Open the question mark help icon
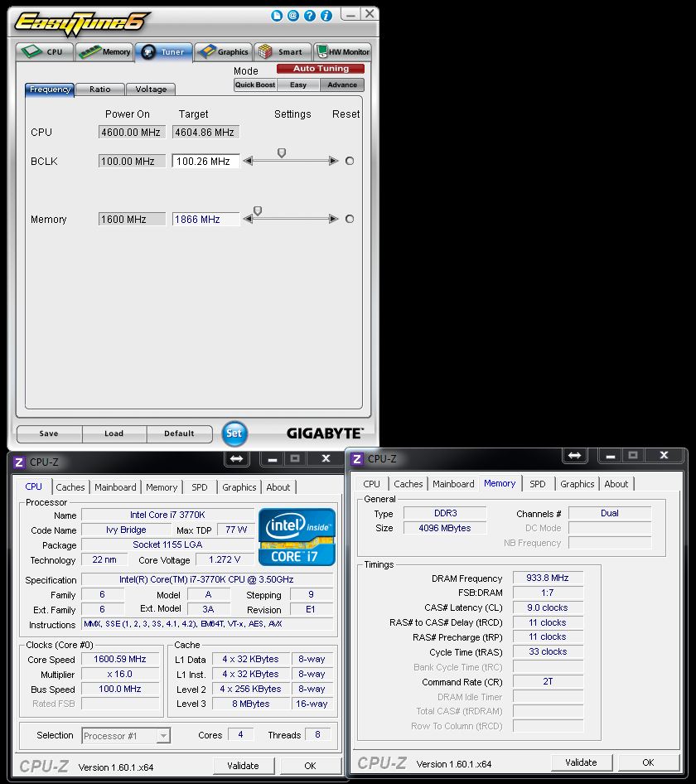Viewport: 696px width, 784px height. pyautogui.click(x=310, y=16)
